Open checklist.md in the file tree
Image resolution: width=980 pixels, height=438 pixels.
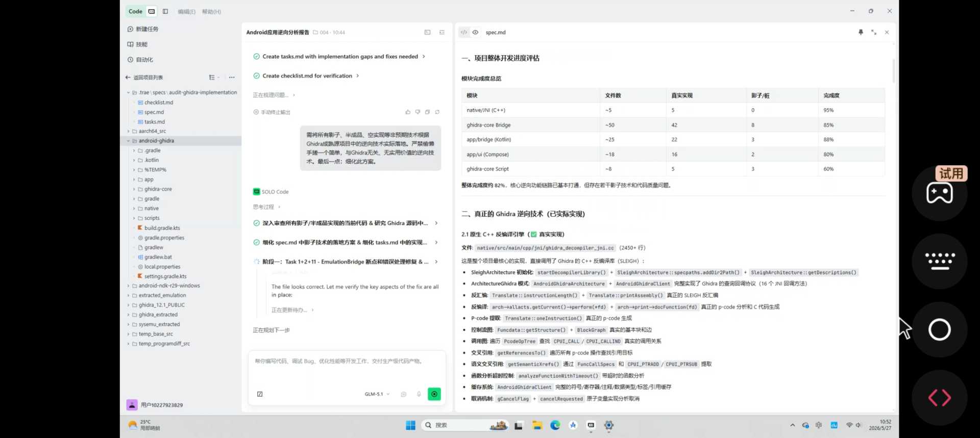159,102
